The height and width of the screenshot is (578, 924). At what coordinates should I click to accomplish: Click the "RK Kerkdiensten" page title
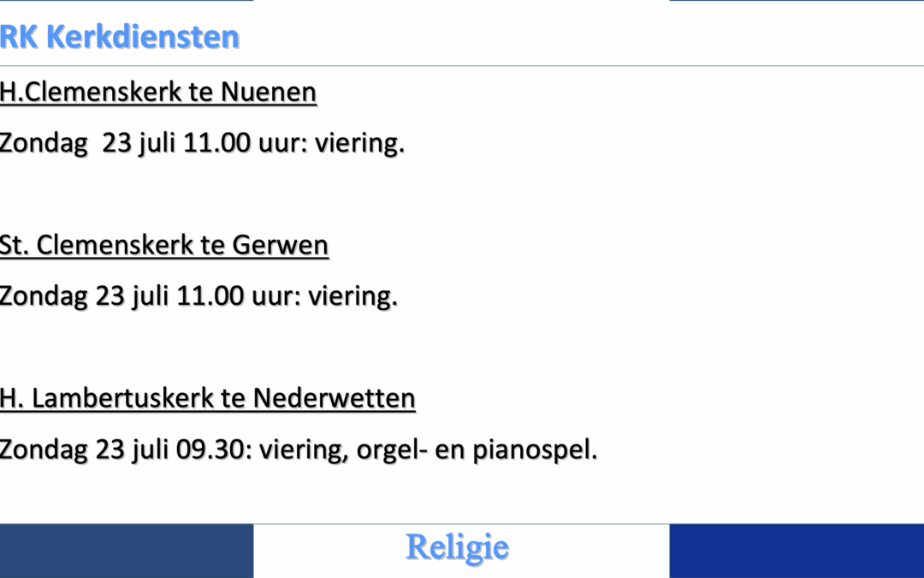tap(120, 38)
